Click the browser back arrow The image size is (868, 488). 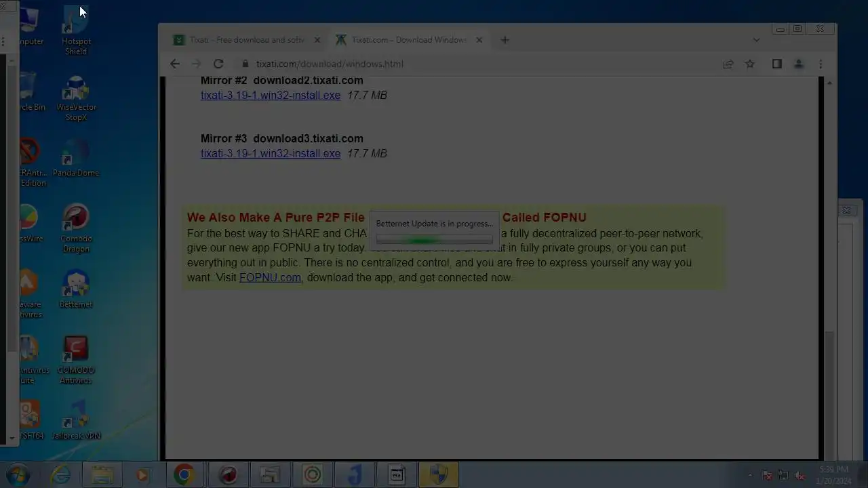[x=175, y=64]
